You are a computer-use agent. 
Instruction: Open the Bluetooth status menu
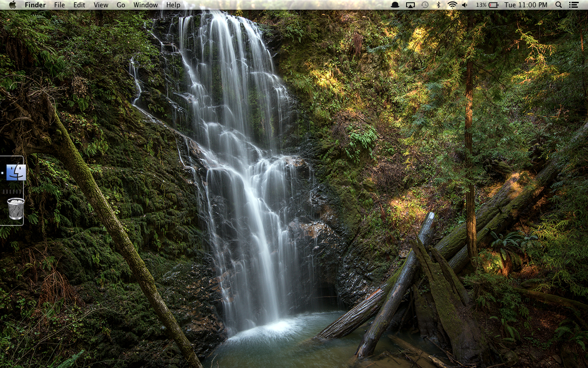438,5
